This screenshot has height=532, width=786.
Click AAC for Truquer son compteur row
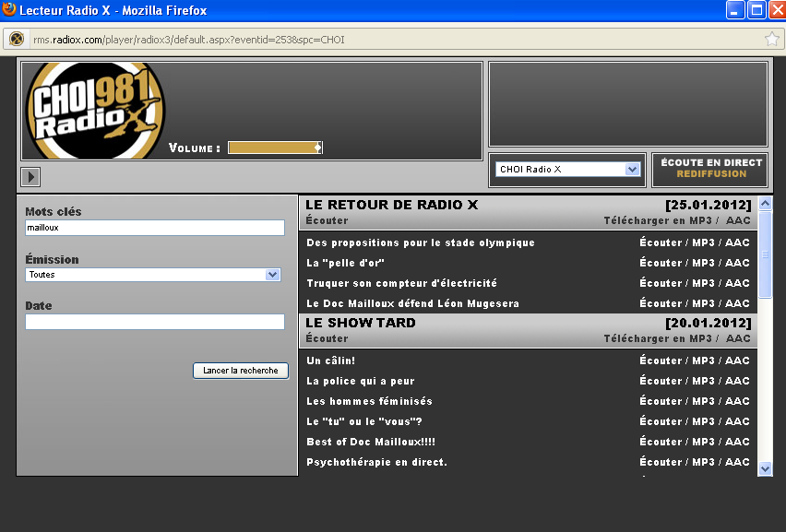click(x=737, y=283)
